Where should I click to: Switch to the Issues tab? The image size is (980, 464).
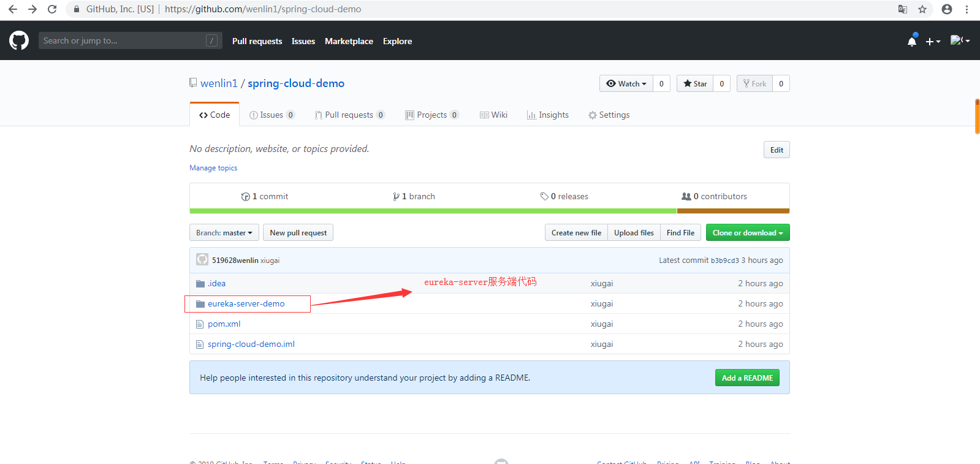pyautogui.click(x=272, y=115)
